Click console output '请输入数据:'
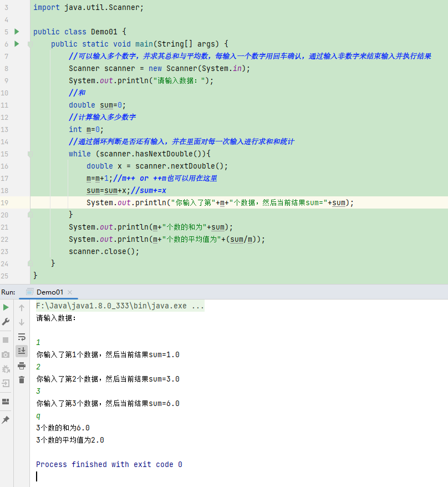 tap(56, 318)
